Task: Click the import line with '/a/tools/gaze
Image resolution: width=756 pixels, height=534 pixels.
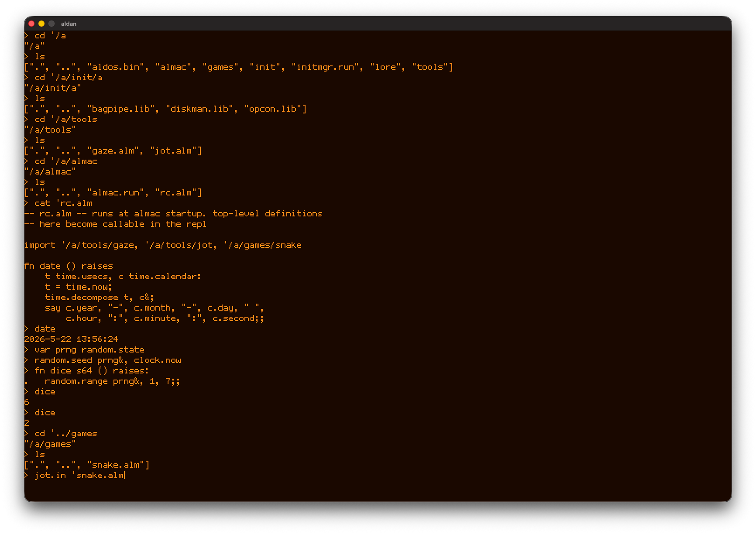Action: click(x=163, y=245)
